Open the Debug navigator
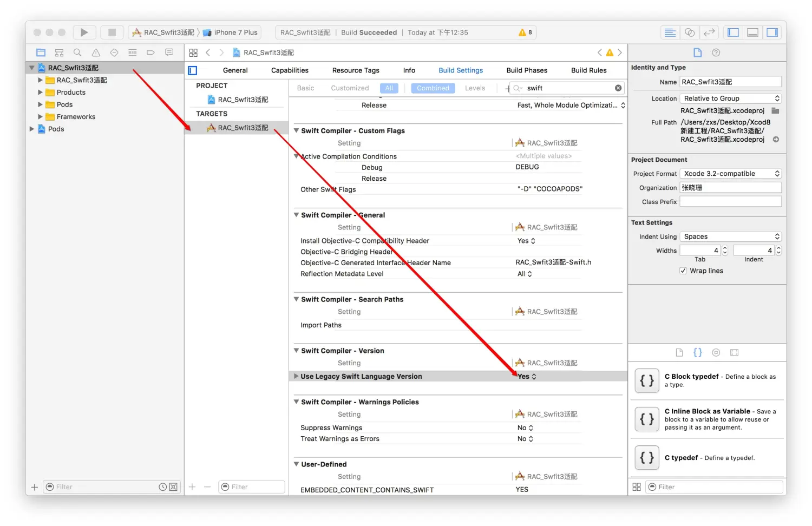Viewport: 812px width, 526px height. pyautogui.click(x=133, y=52)
